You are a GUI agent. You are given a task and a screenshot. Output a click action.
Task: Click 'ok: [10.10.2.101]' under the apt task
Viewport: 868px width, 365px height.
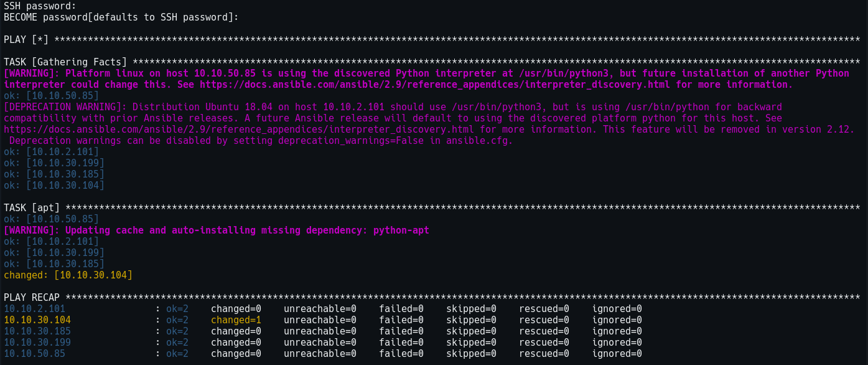pyautogui.click(x=52, y=242)
